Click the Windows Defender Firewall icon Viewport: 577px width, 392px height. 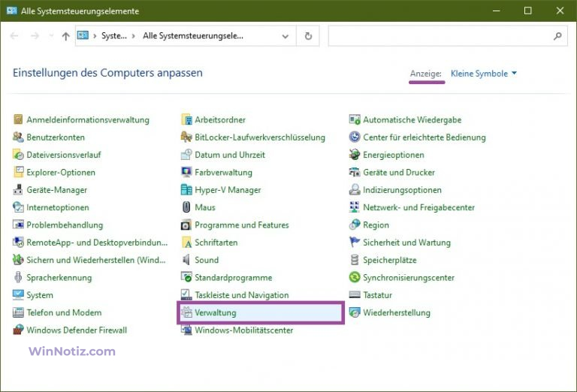pyautogui.click(x=19, y=330)
